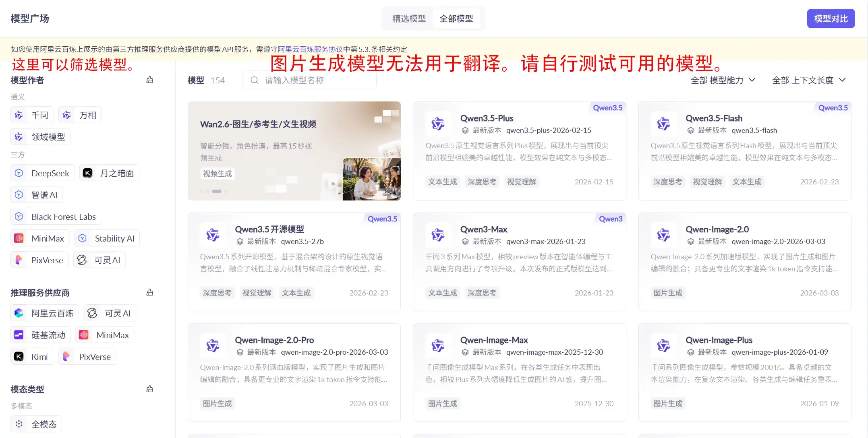Switch to the 精选模型 tab

pos(409,19)
